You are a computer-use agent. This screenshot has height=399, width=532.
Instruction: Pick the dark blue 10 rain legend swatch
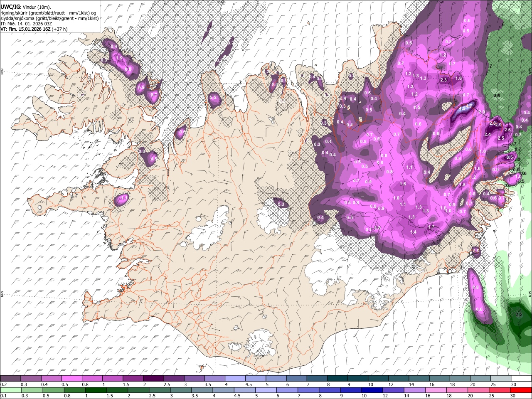[372, 390]
